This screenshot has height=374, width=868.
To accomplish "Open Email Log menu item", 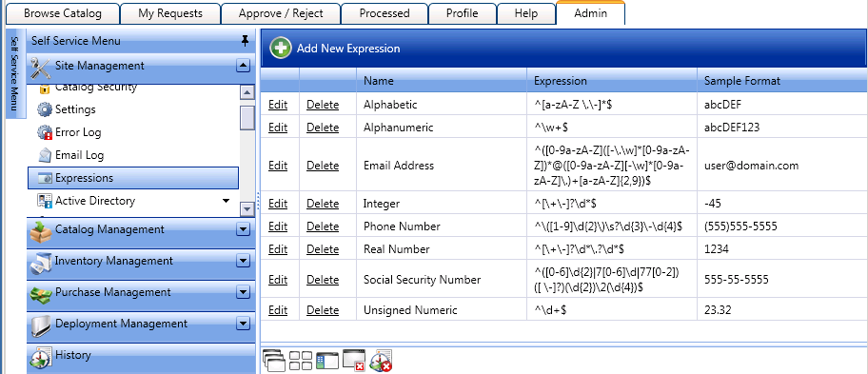I will (x=79, y=155).
